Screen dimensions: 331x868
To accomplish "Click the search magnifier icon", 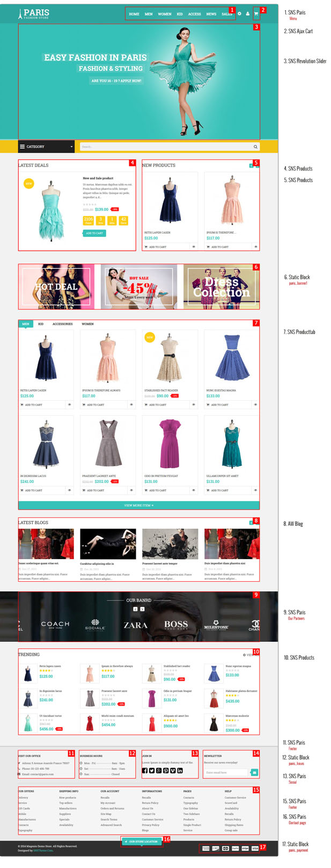I will [255, 147].
